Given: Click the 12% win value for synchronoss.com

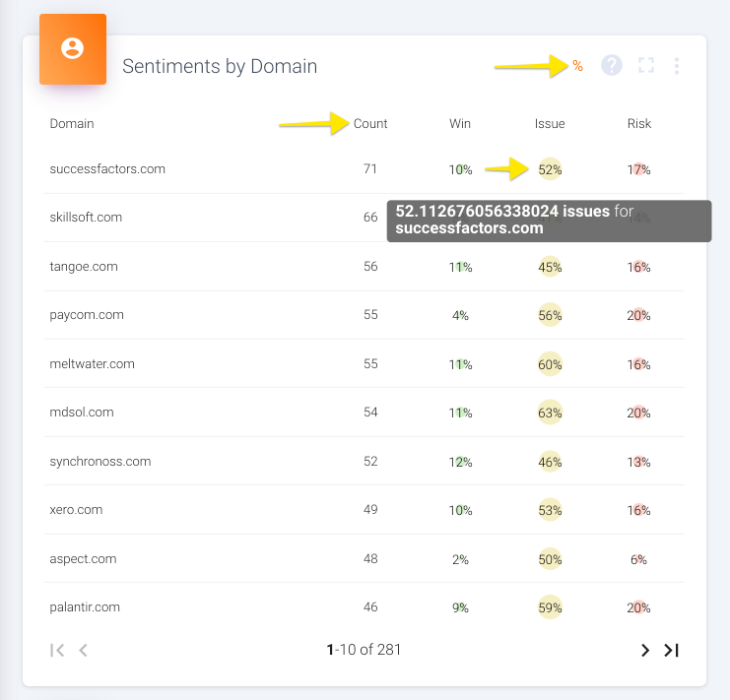Looking at the screenshot, I should [460, 462].
